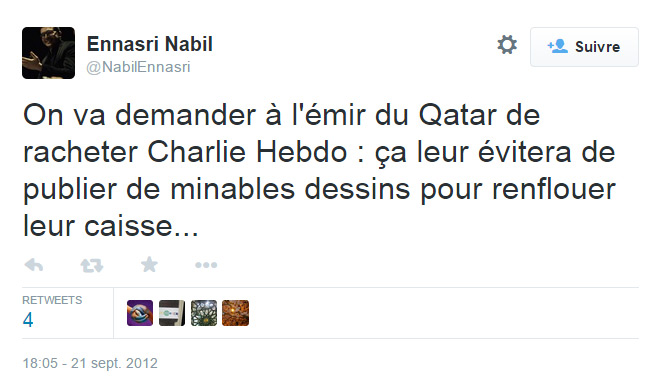Click the add-person icon inside Suivre
The height and width of the screenshot is (377, 670).
(x=558, y=46)
